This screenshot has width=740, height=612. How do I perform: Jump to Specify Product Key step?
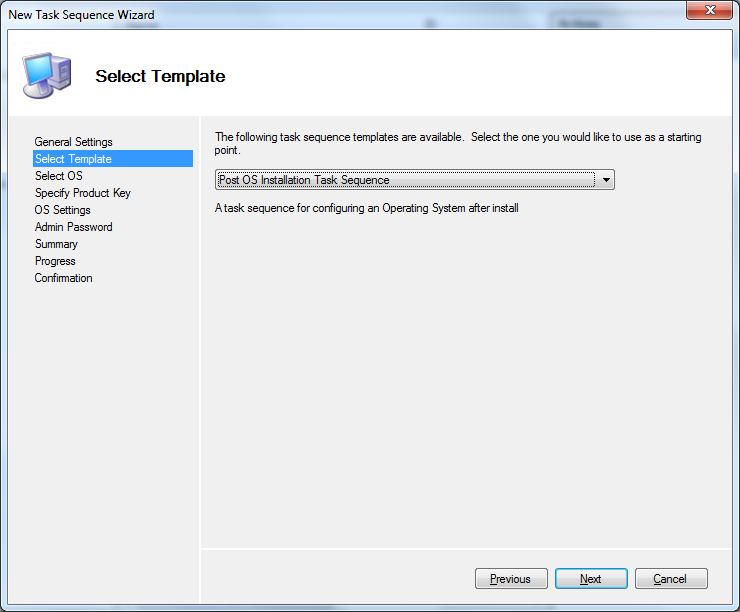(x=82, y=193)
